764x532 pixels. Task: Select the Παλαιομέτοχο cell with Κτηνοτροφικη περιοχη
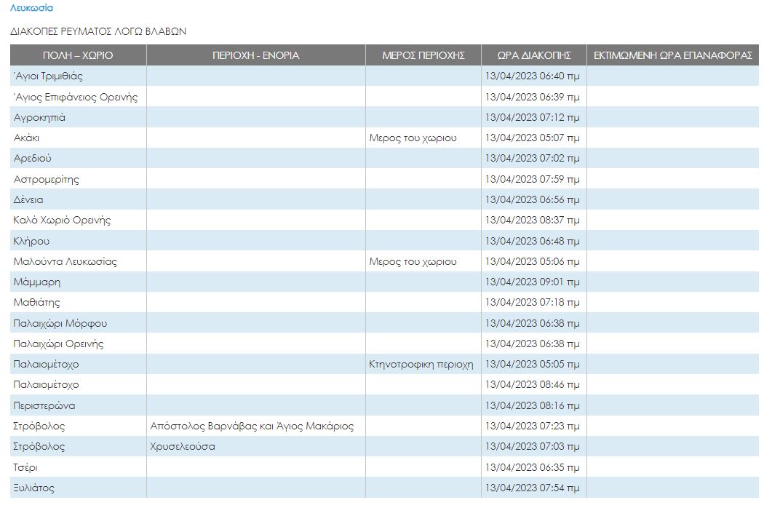pyautogui.click(x=78, y=365)
